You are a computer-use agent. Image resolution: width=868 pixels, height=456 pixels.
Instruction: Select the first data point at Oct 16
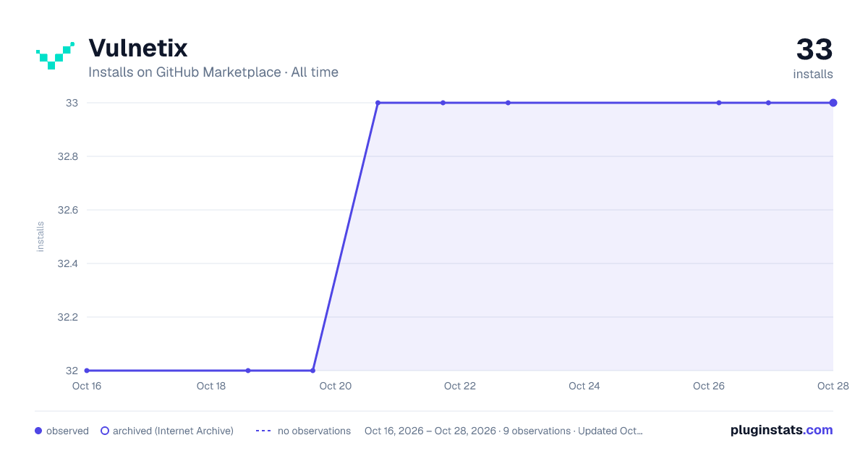coord(87,371)
